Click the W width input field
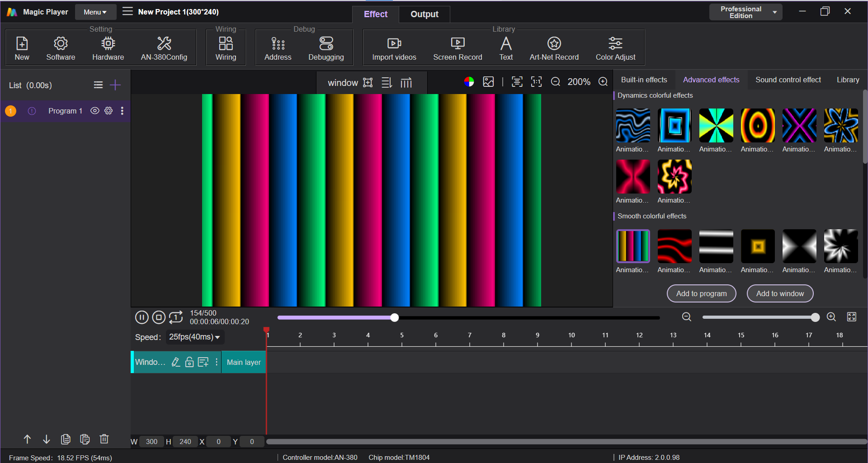Image resolution: width=868 pixels, height=463 pixels. (151, 442)
